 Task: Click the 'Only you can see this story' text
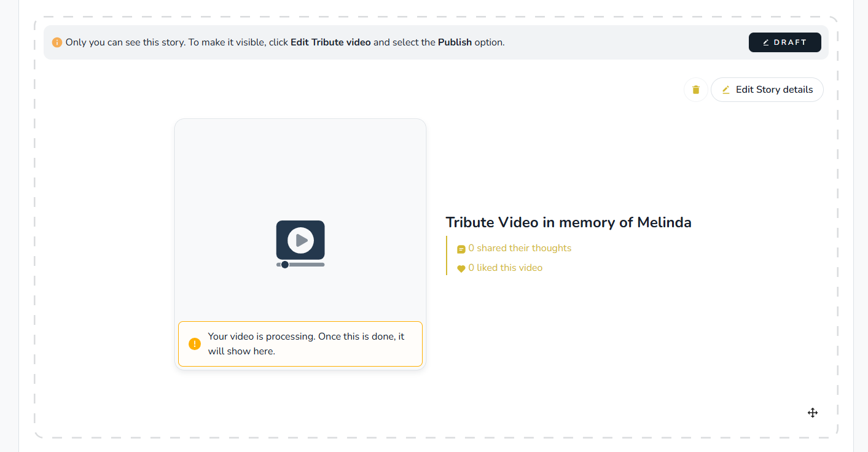[126, 42]
